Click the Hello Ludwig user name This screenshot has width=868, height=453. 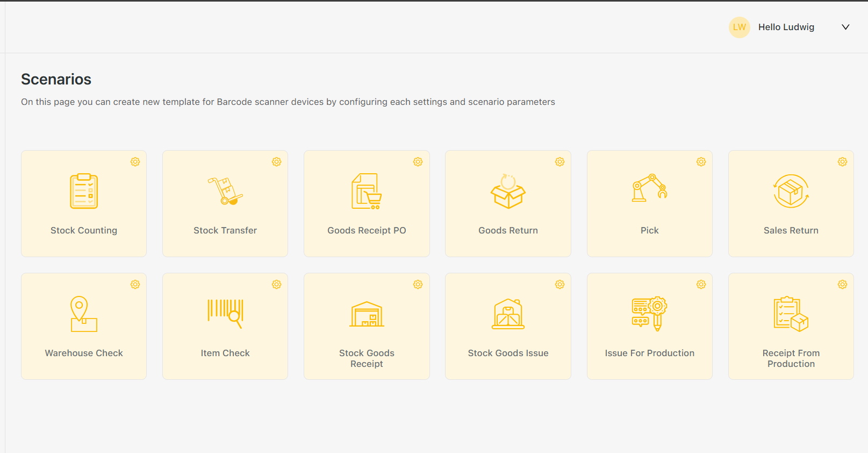click(x=786, y=27)
